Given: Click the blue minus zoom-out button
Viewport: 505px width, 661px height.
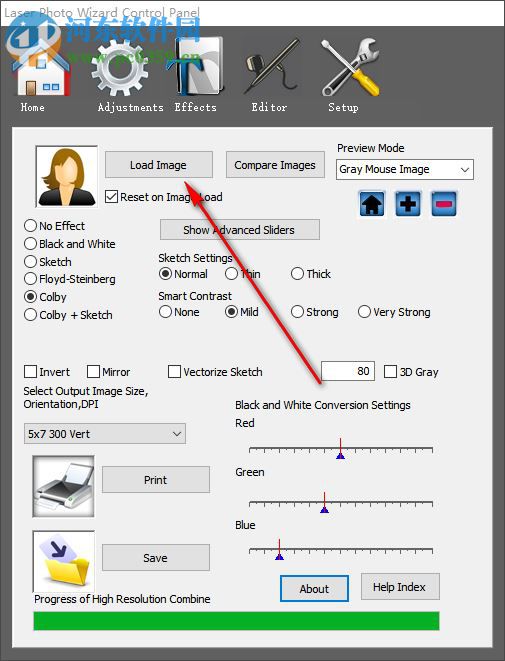Looking at the screenshot, I should 444,204.
